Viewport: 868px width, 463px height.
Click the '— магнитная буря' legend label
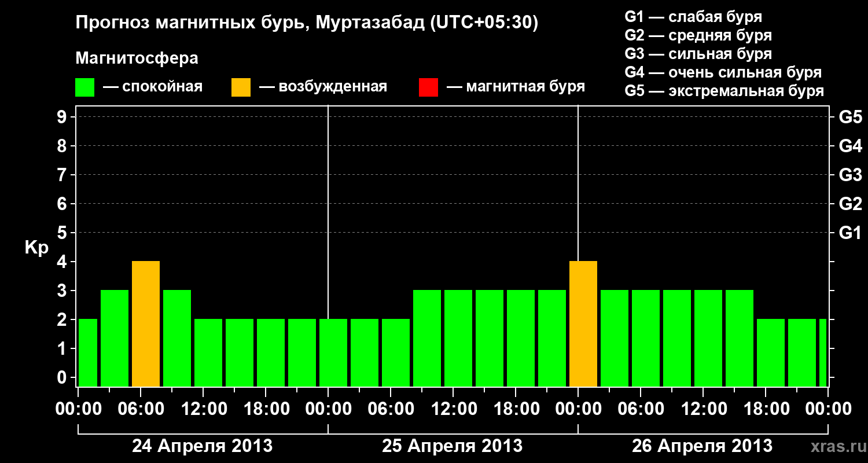pyautogui.click(x=516, y=87)
